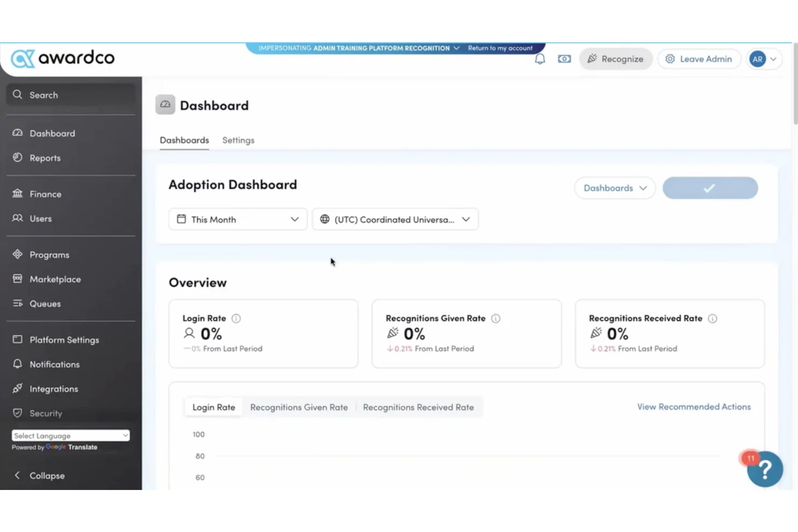Click the payments card icon in the header

pos(564,59)
